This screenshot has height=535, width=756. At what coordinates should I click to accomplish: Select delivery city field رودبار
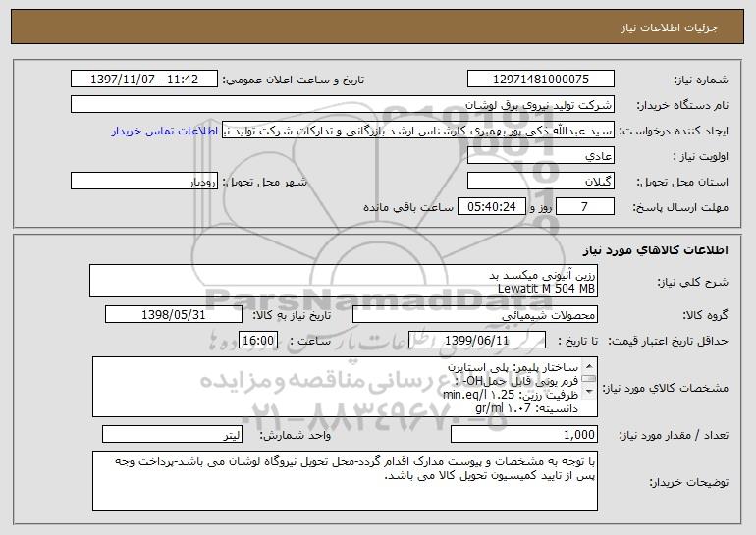[x=144, y=182]
